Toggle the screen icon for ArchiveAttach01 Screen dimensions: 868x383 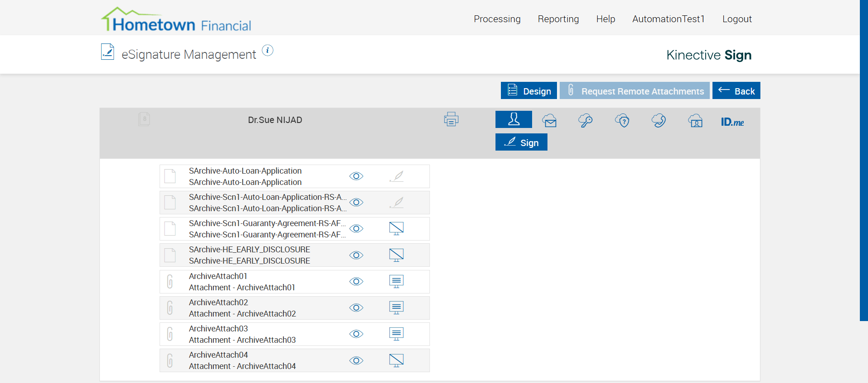(x=396, y=281)
